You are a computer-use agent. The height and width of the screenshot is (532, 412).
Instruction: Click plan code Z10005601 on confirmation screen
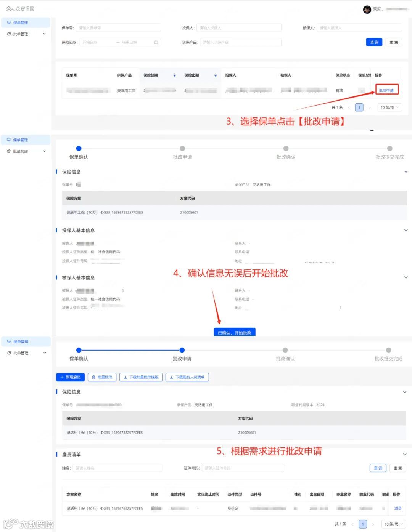point(189,213)
